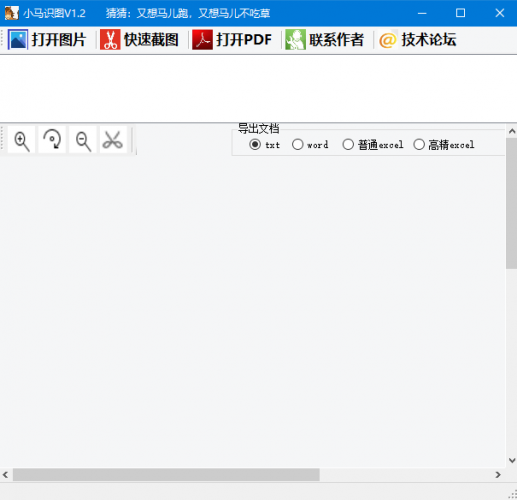Click the 打开图片 text label
Viewport: 517px width, 500px height.
pos(59,40)
